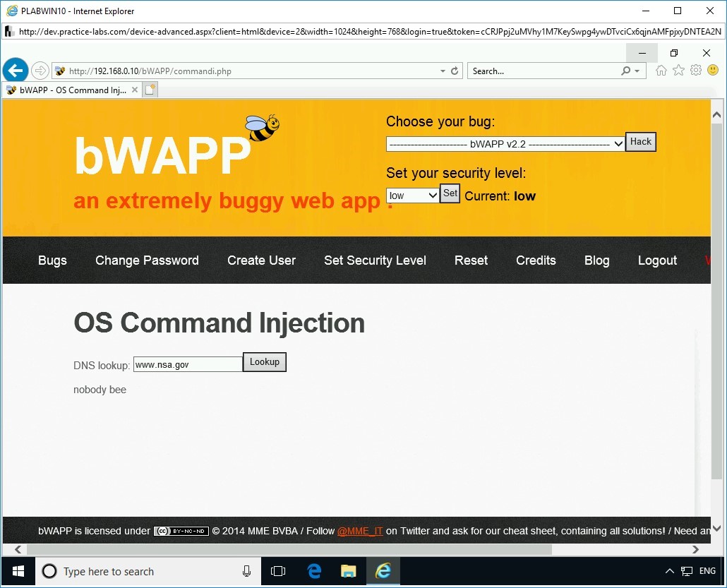Open the security level dropdown showing low

[411, 195]
